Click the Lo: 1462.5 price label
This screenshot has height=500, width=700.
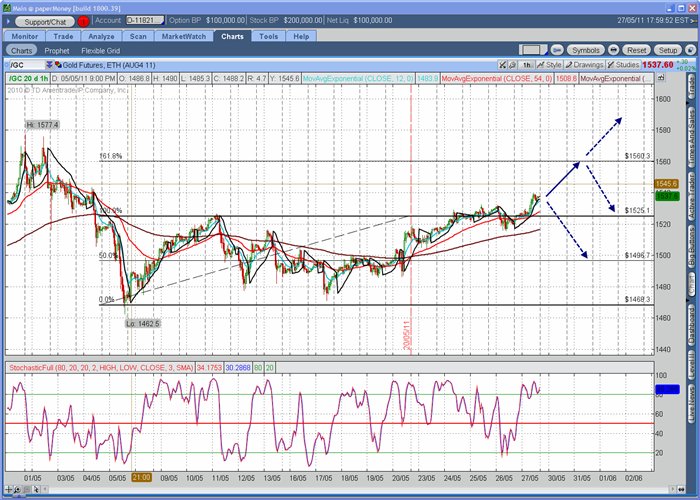(x=142, y=323)
